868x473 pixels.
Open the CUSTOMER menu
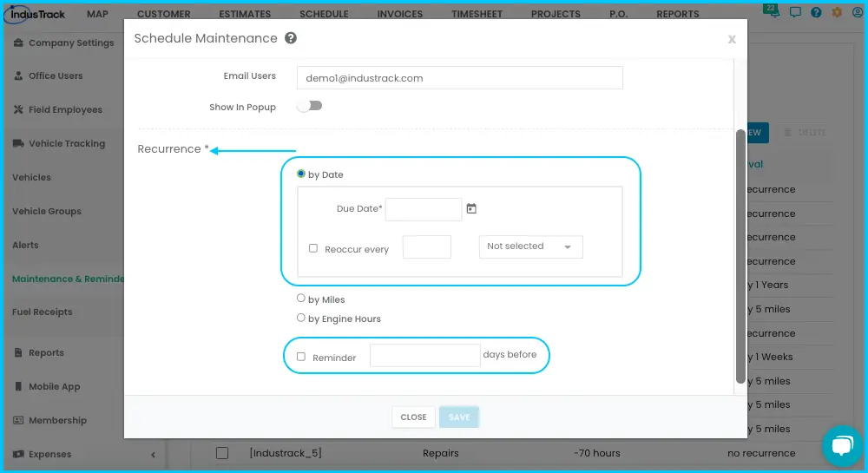(164, 14)
